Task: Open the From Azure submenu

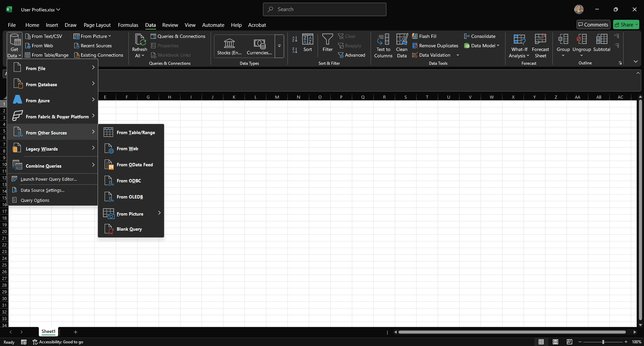Action: (53, 100)
